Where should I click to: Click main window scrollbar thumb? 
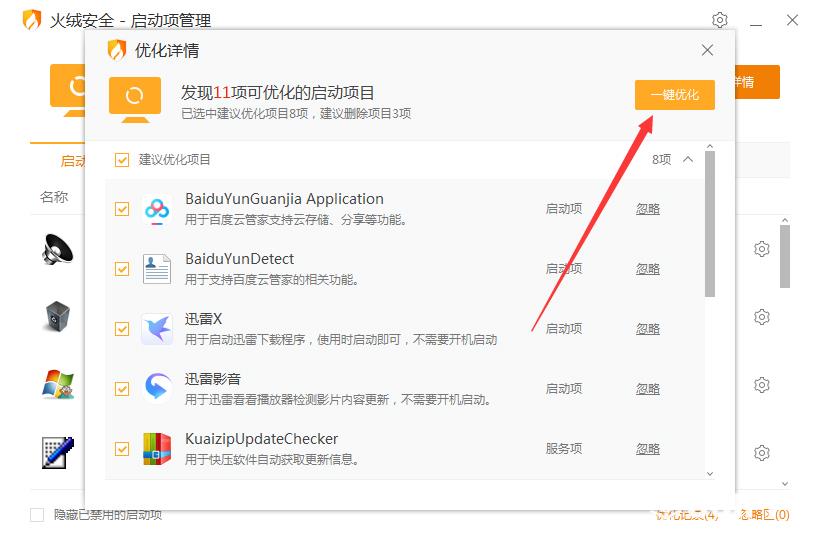point(784,256)
